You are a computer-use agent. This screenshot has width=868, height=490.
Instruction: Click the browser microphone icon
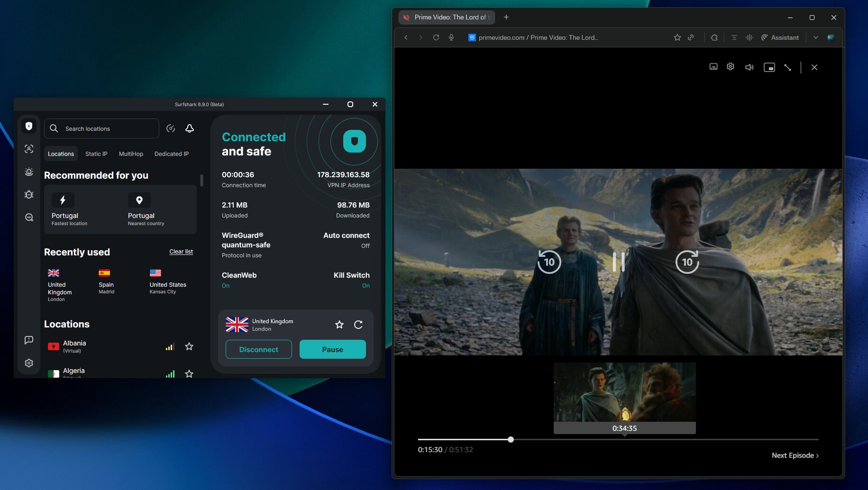(451, 37)
